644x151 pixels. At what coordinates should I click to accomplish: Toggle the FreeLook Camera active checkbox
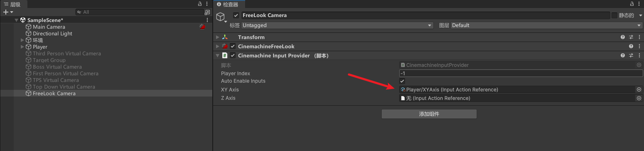click(236, 15)
